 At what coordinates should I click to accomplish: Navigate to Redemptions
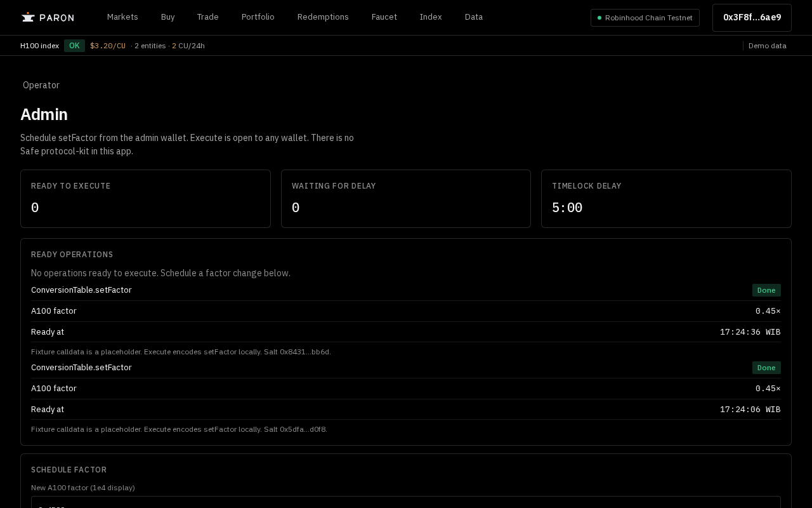tap(323, 17)
